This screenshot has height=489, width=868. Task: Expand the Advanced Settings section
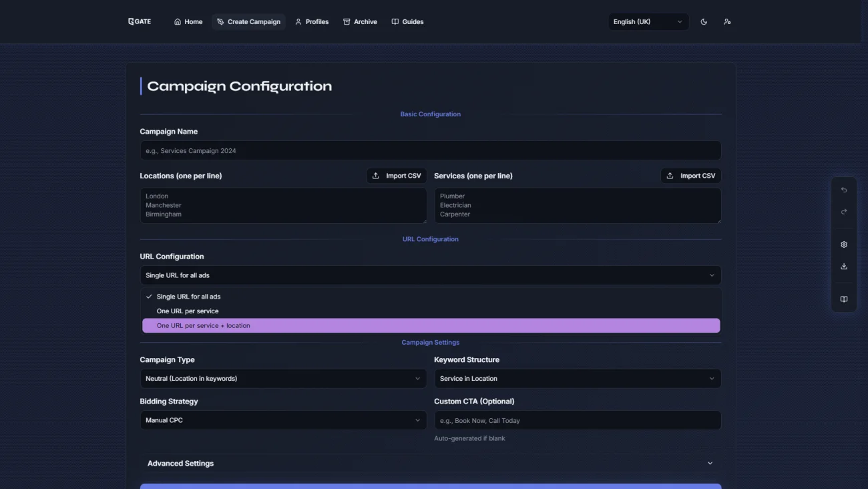click(430, 464)
